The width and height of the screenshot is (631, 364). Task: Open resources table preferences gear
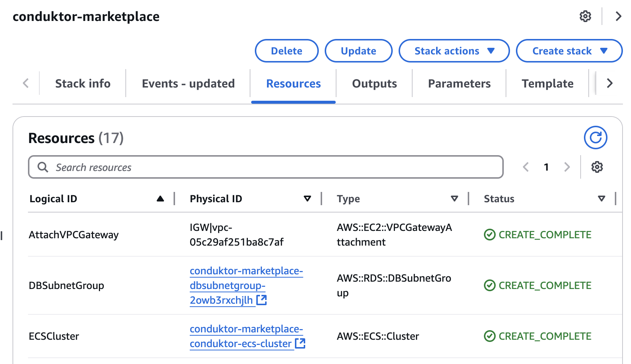[x=597, y=167]
